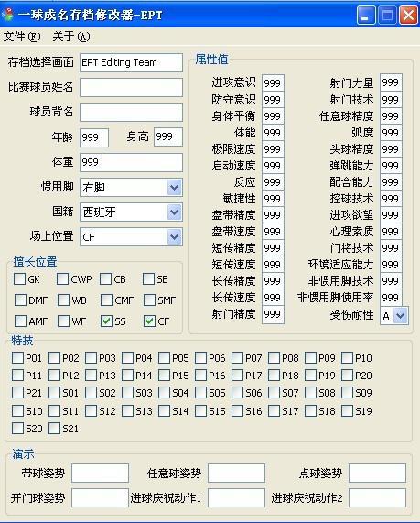Click the app icon in title bar

[8, 15]
